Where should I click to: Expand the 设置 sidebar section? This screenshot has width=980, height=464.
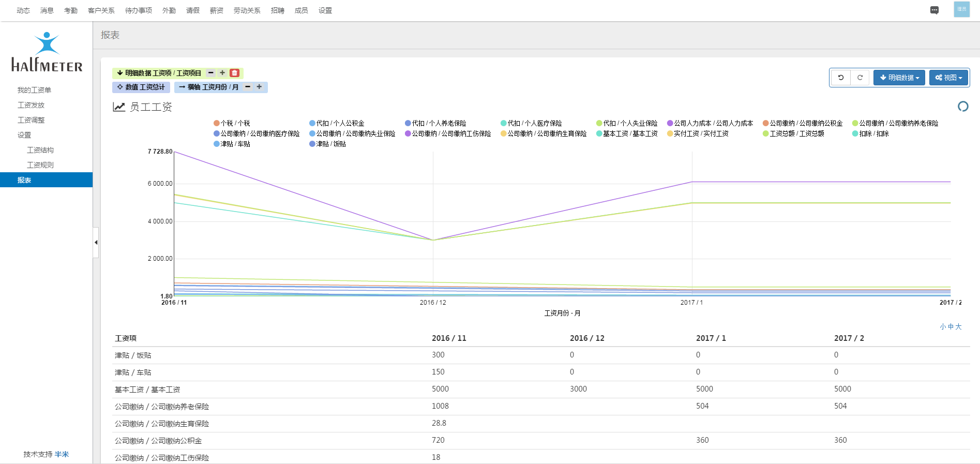(x=24, y=135)
